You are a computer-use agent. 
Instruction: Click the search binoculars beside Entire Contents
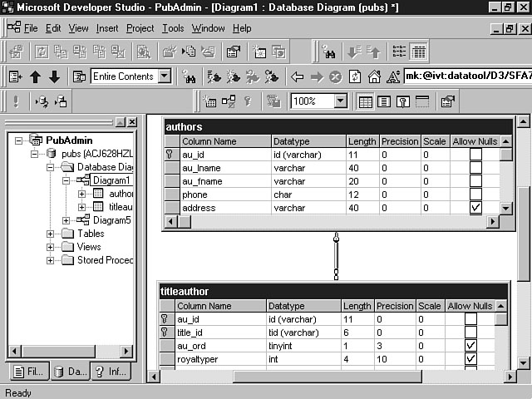pyautogui.click(x=189, y=76)
